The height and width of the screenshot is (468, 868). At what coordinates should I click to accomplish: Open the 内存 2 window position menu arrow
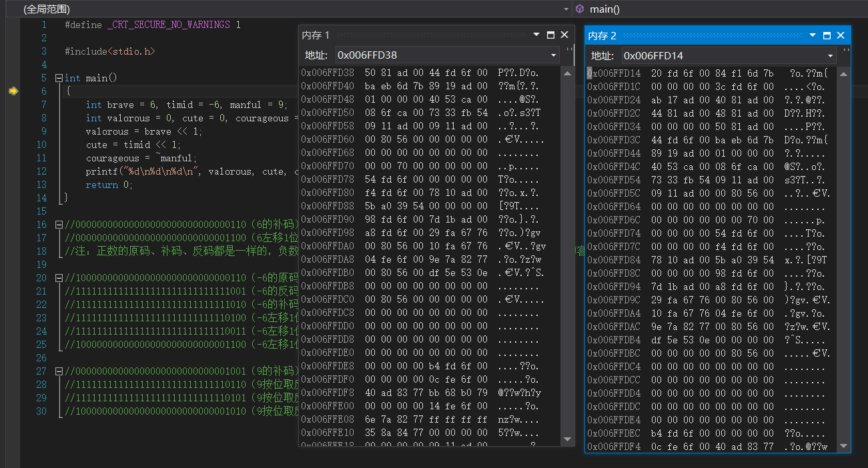(x=813, y=35)
